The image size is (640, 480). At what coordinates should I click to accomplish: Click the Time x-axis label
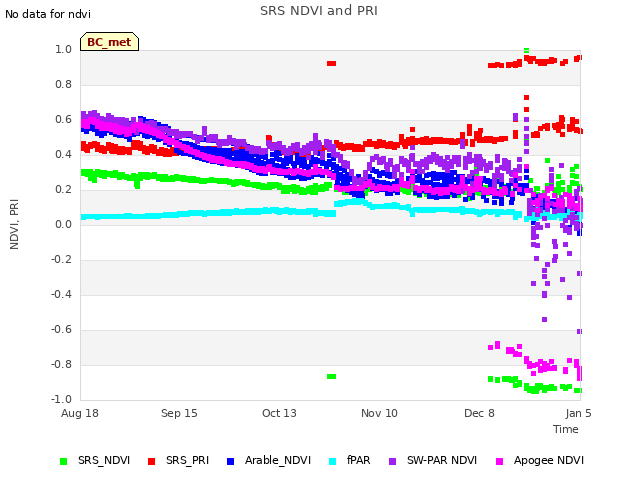(566, 429)
